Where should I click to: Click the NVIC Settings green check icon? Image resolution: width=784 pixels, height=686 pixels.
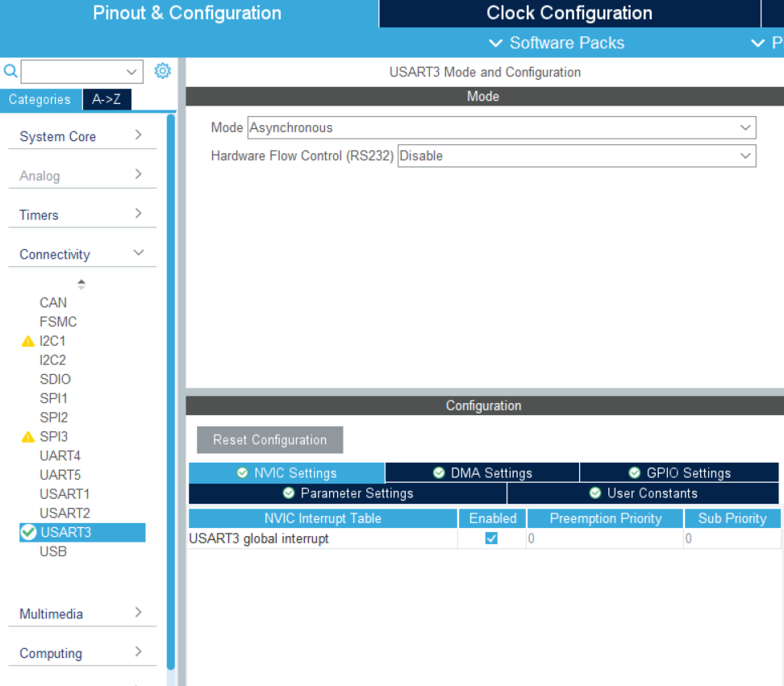243,472
